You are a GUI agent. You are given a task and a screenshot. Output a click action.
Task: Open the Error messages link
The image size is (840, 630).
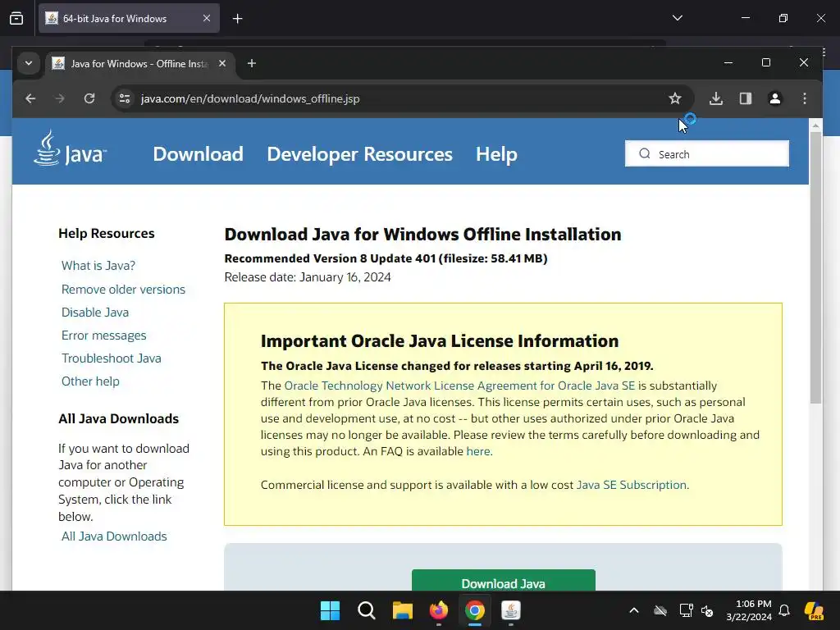tap(104, 336)
